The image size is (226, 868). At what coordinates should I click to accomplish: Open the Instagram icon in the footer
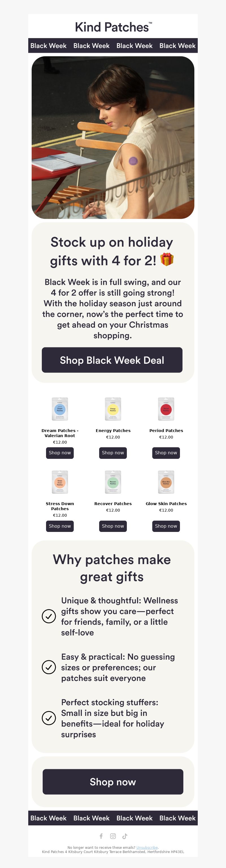pyautogui.click(x=113, y=836)
